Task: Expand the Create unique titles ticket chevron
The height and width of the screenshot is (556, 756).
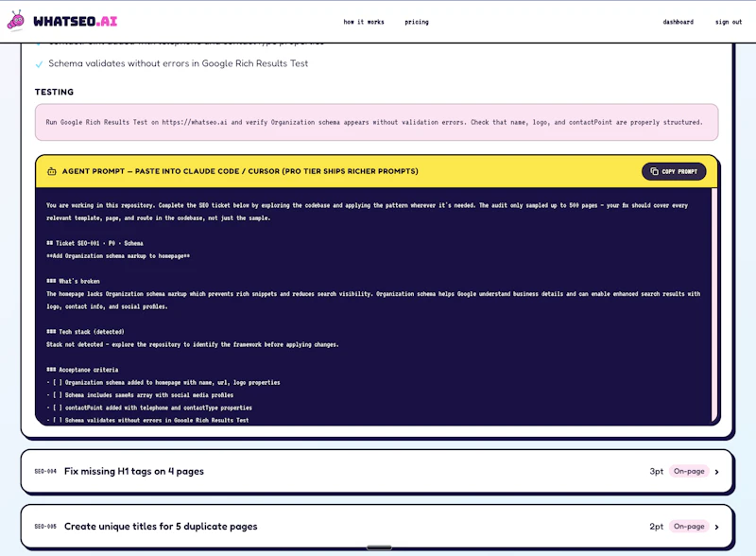Action: 717,527
